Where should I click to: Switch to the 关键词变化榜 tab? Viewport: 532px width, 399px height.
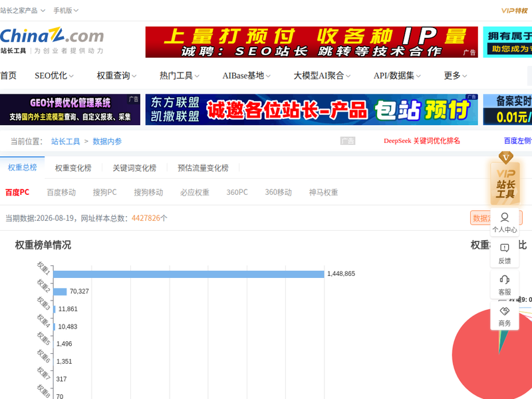[134, 168]
